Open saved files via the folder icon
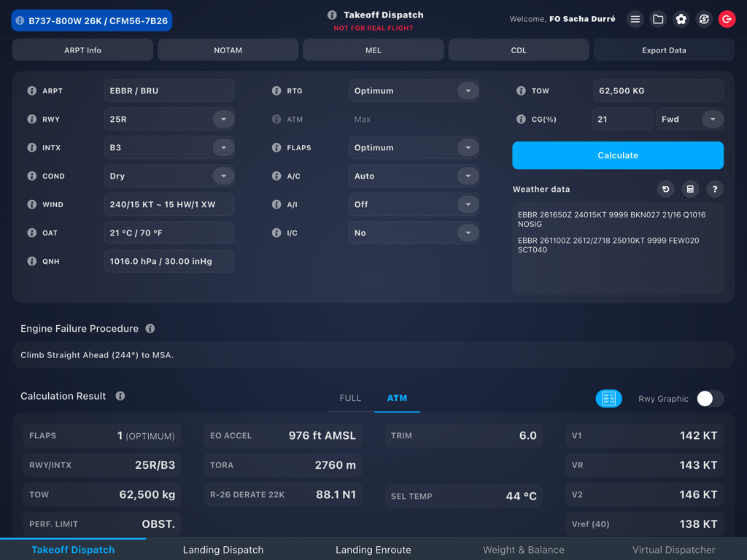The image size is (747, 560). 658,19
